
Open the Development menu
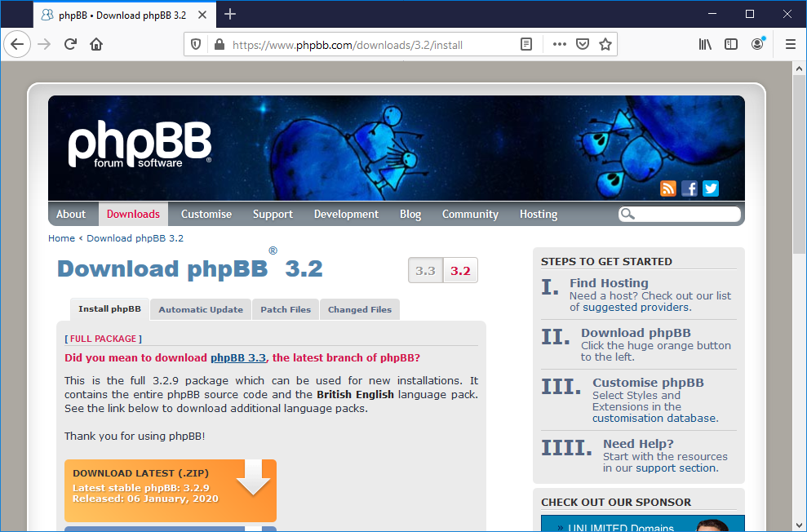346,214
